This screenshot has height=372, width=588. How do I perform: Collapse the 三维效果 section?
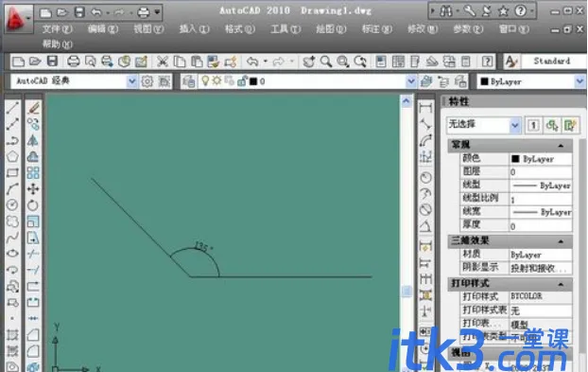[561, 241]
